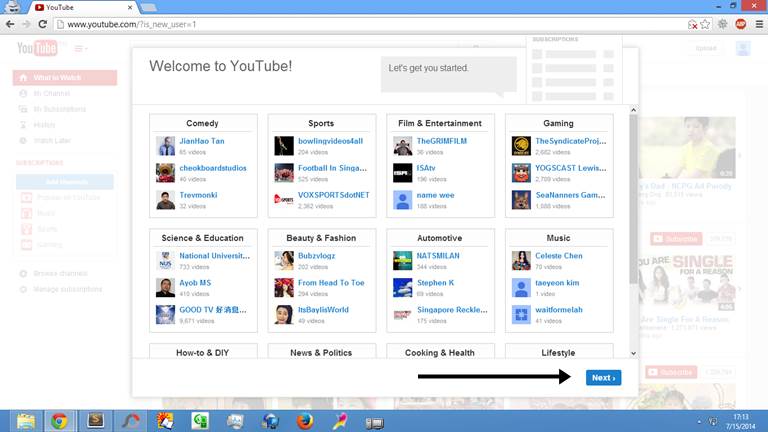Image resolution: width=768 pixels, height=432 pixels.
Task: Open YOGSCAST Lewis... channel link
Action: pos(571,168)
